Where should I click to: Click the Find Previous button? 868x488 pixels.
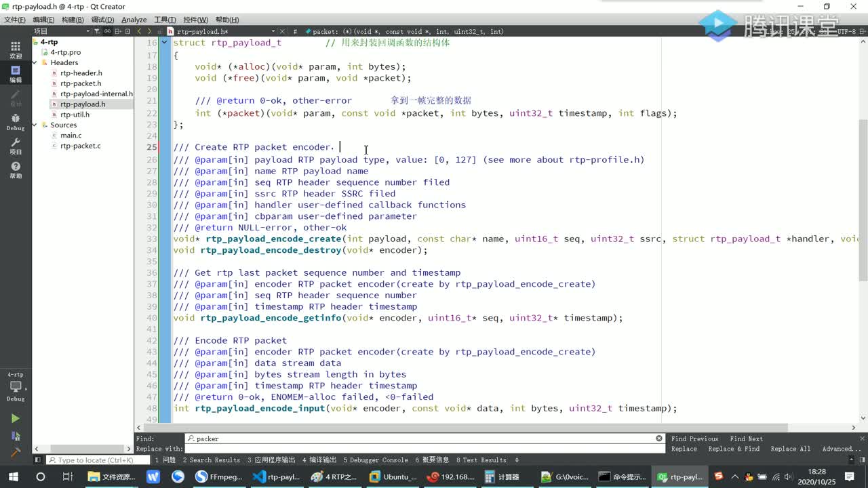coord(694,439)
